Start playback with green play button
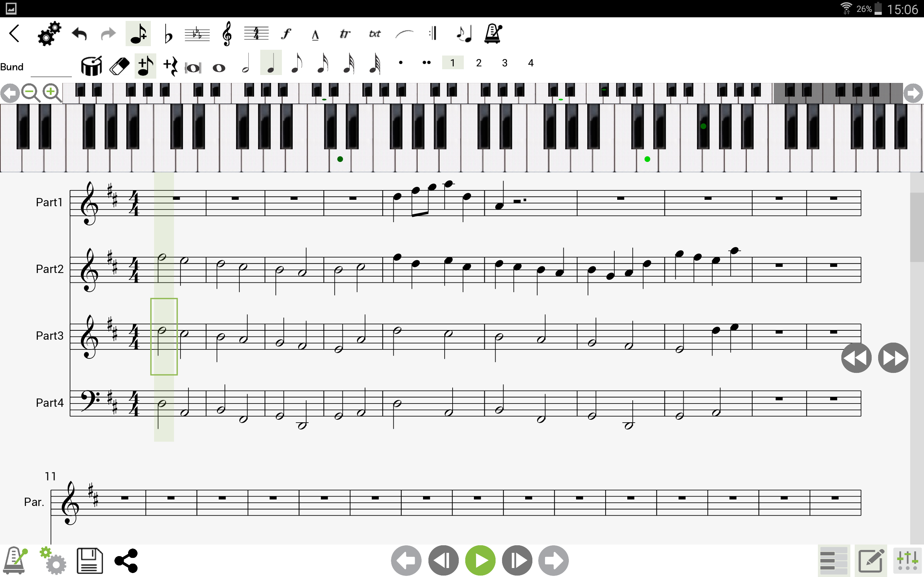This screenshot has width=924, height=577. click(x=480, y=560)
